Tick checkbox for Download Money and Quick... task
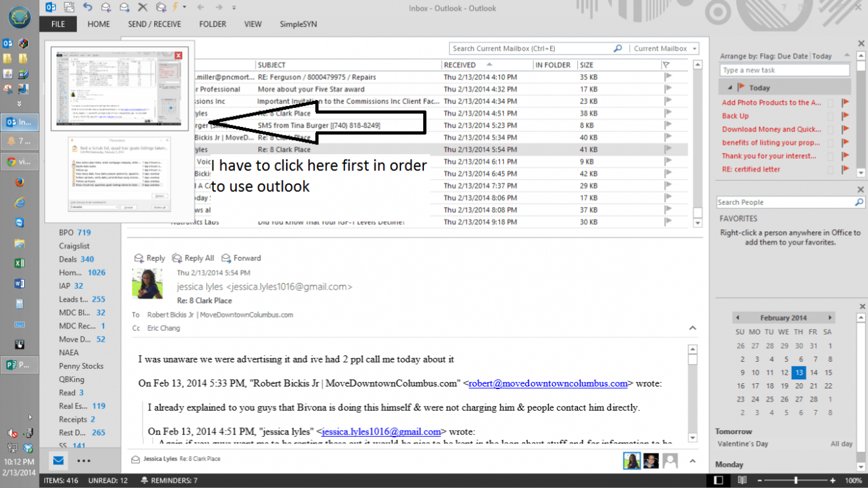The height and width of the screenshot is (488, 868). point(831,129)
